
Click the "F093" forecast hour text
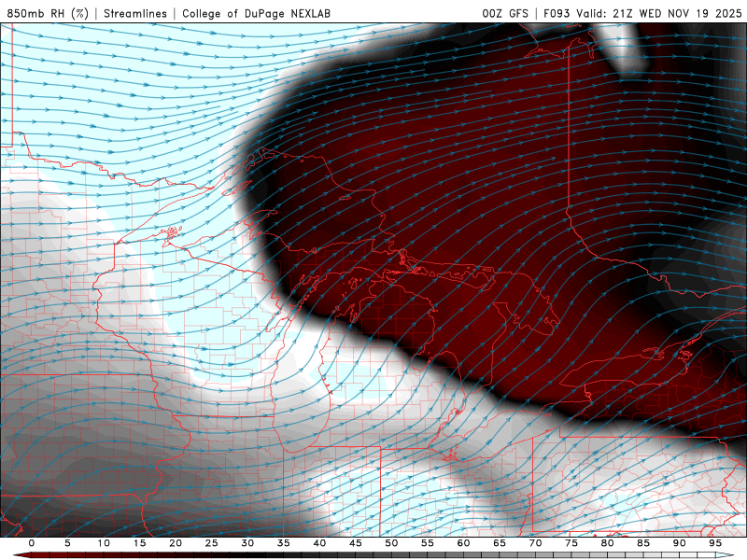point(557,13)
